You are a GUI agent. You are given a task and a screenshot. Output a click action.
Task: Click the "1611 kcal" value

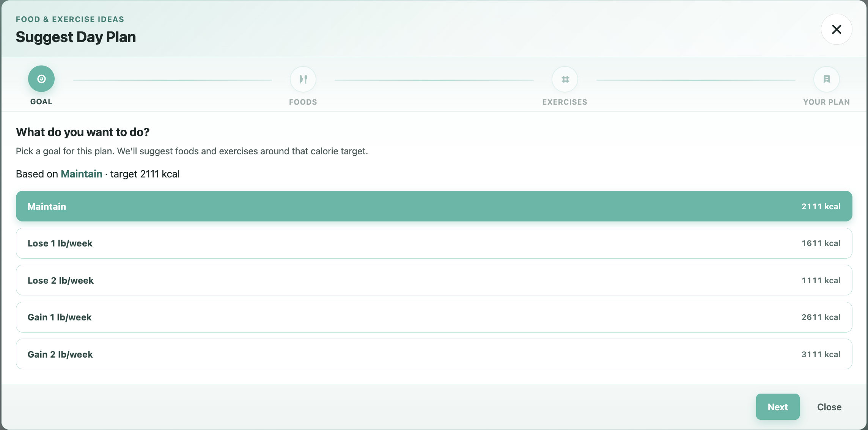[x=821, y=243]
